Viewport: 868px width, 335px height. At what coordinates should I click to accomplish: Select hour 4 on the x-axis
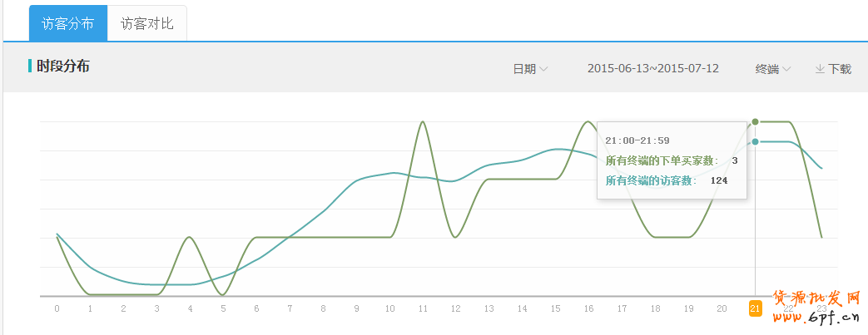[x=190, y=308]
